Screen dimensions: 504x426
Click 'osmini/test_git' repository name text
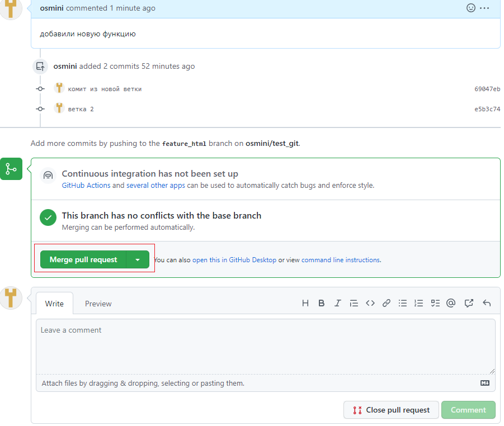272,143
